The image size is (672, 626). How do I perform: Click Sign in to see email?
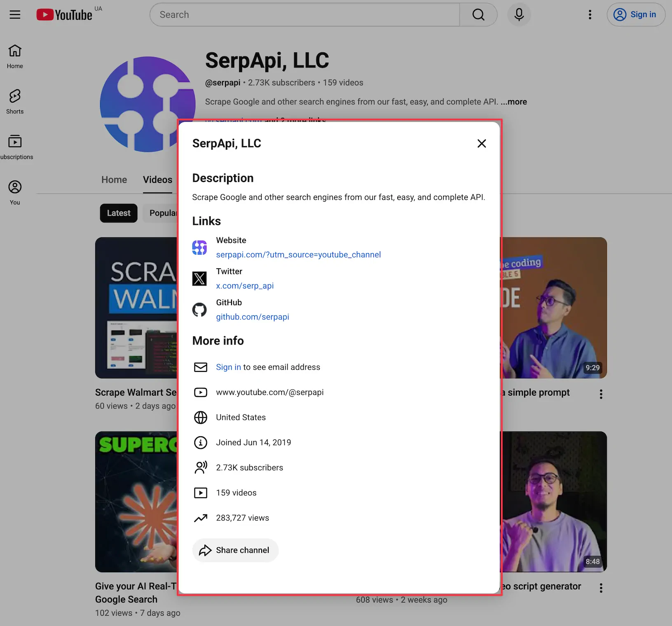[228, 367]
